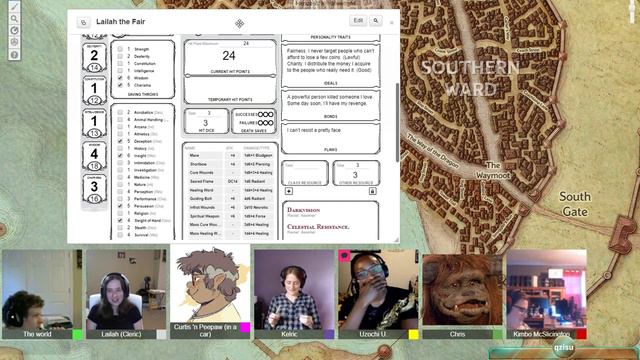Mark the first death save success circle
Image resolution: width=640 pixels, height=360 pixels.
(x=260, y=114)
